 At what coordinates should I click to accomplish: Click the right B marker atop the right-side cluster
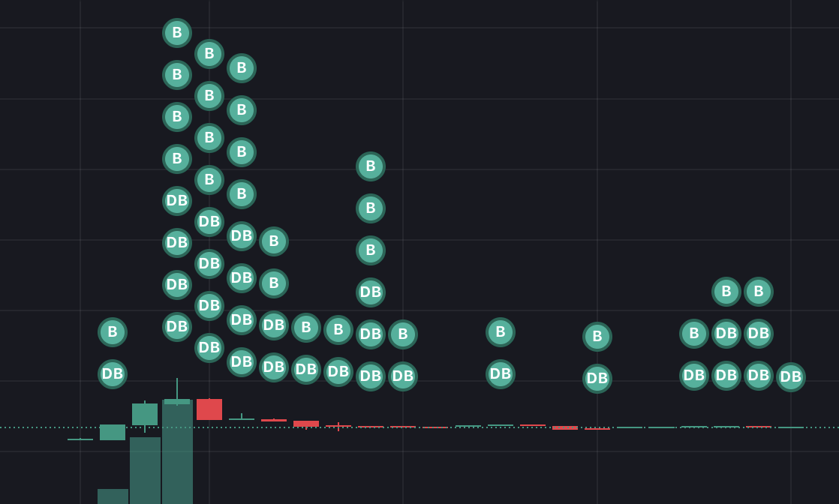coord(759,291)
